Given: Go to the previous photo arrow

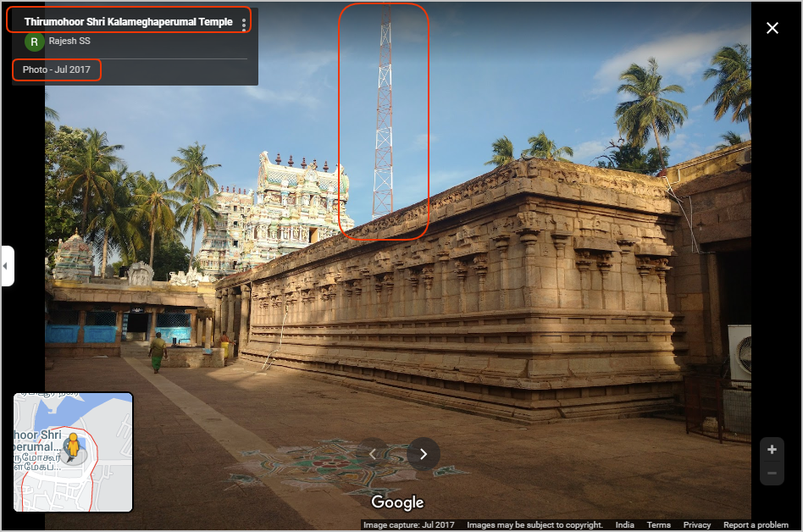Looking at the screenshot, I should click(373, 454).
